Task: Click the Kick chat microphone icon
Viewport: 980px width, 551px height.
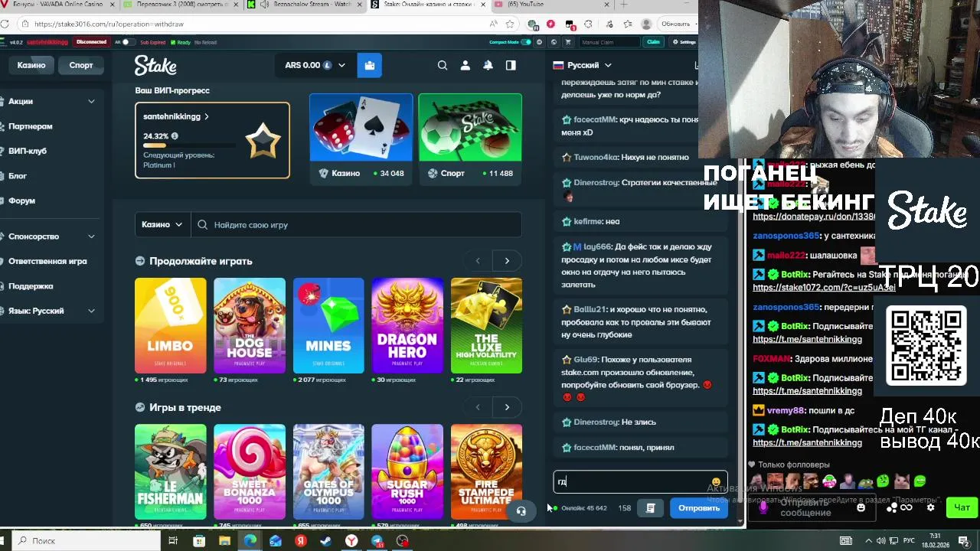Action: (x=763, y=507)
